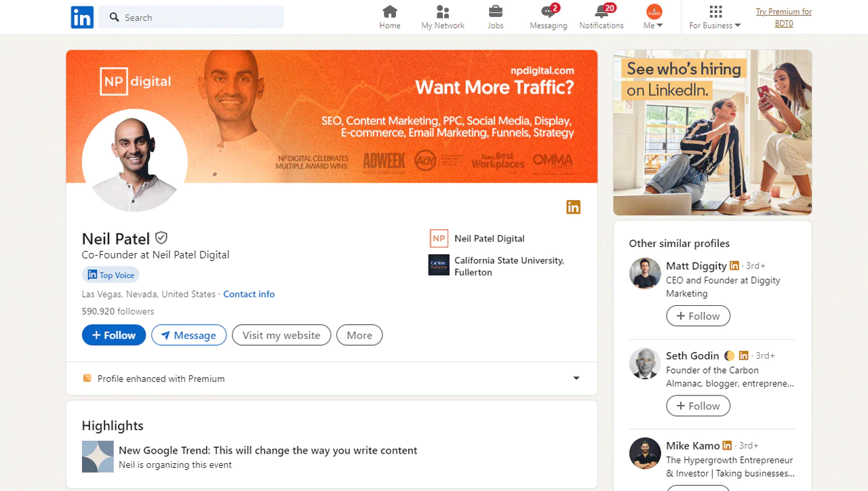The width and height of the screenshot is (868, 491).
Task: Click the Highlights section heading
Action: (113, 426)
